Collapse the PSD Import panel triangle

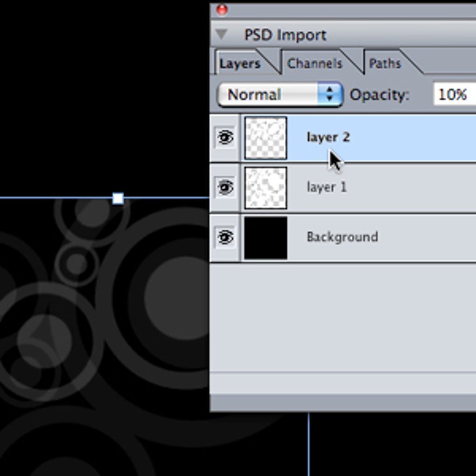(x=222, y=34)
